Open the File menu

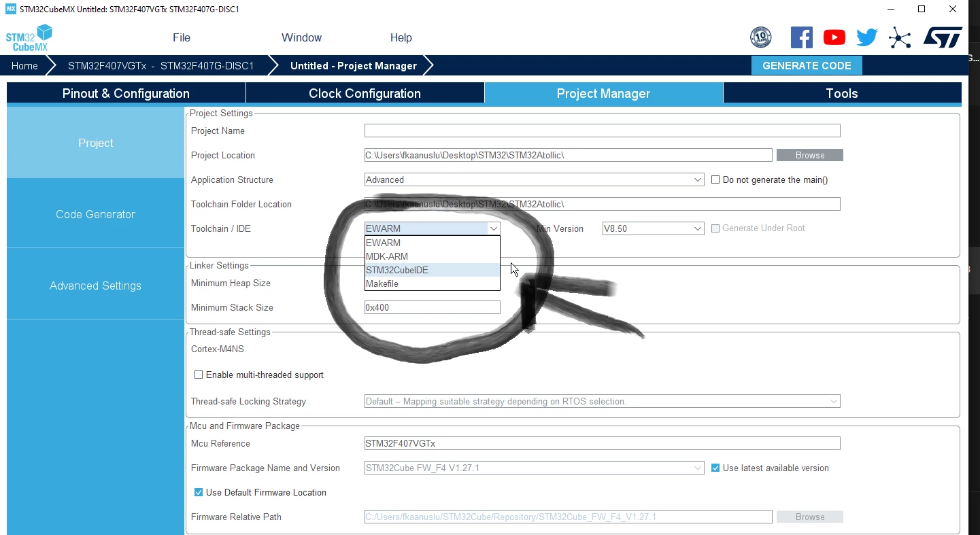pyautogui.click(x=182, y=37)
